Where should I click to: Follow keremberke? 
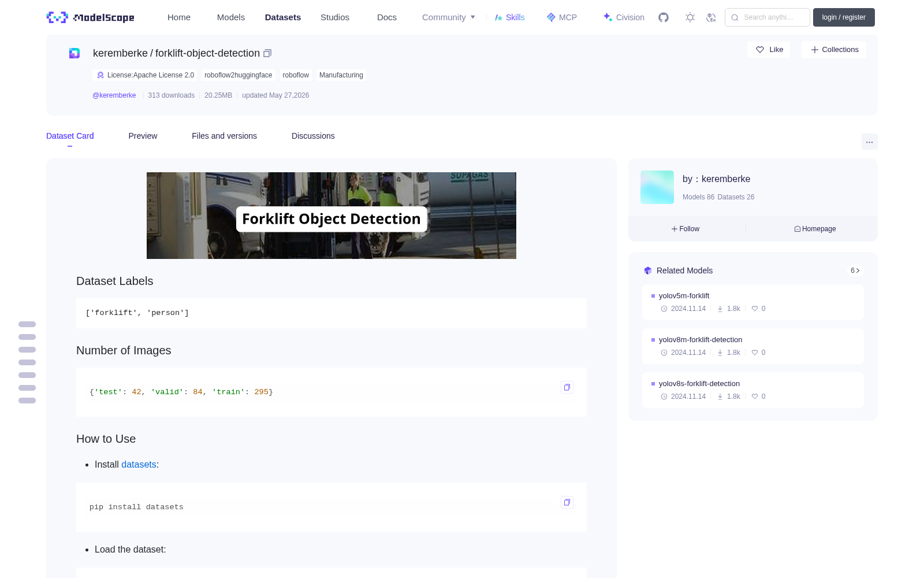point(685,229)
